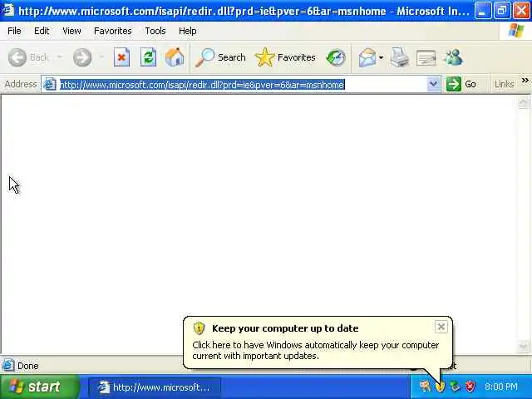Open the Favorites menu
This screenshot has height=399, width=532.
pos(113,31)
